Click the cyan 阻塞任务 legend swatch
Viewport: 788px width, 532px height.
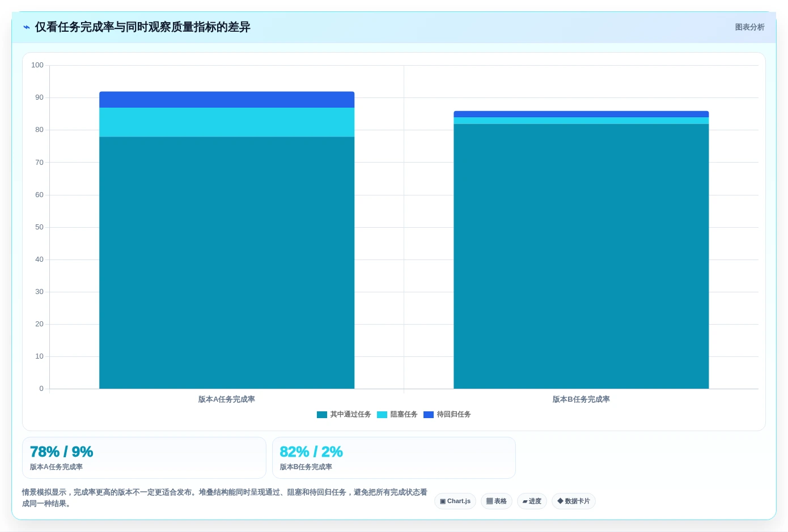click(x=382, y=415)
